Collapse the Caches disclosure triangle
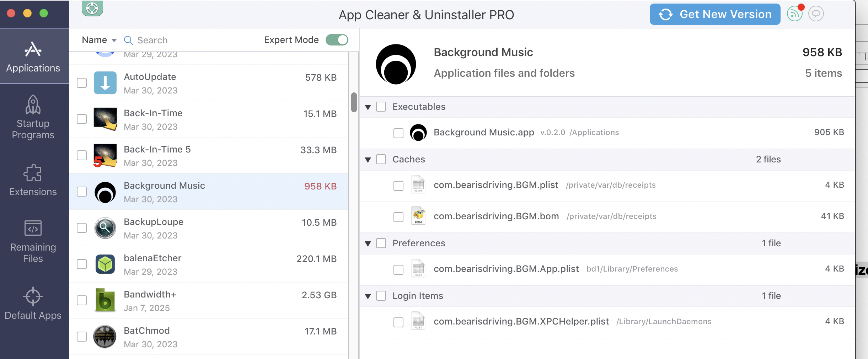Screen dimensions: 868x359 pyautogui.click(x=368, y=160)
